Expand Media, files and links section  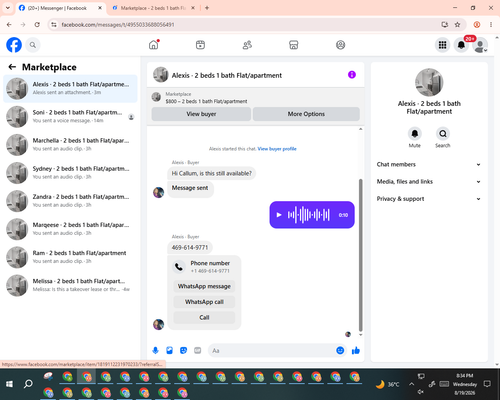point(429,182)
